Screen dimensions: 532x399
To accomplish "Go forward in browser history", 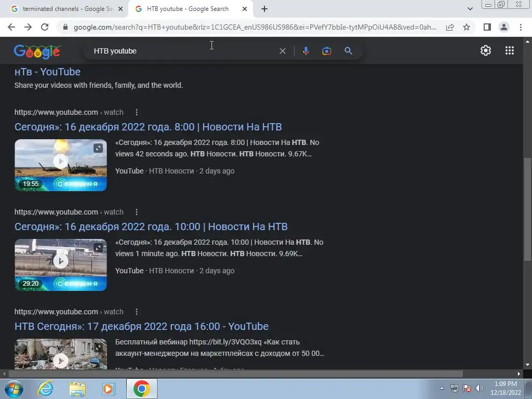I will coord(28,27).
